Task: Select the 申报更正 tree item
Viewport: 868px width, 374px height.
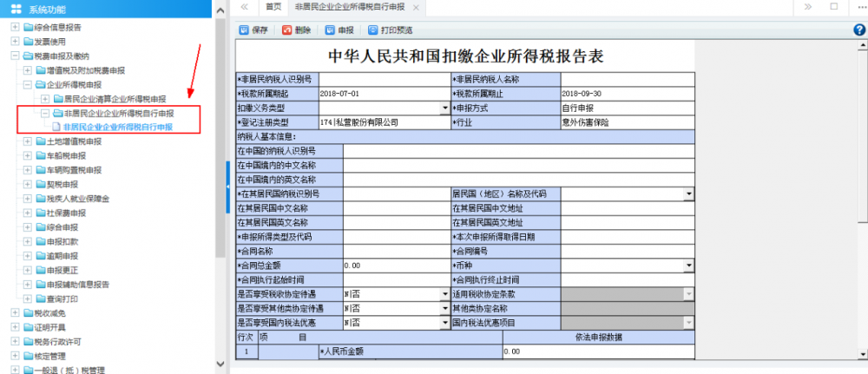Action: [x=62, y=271]
